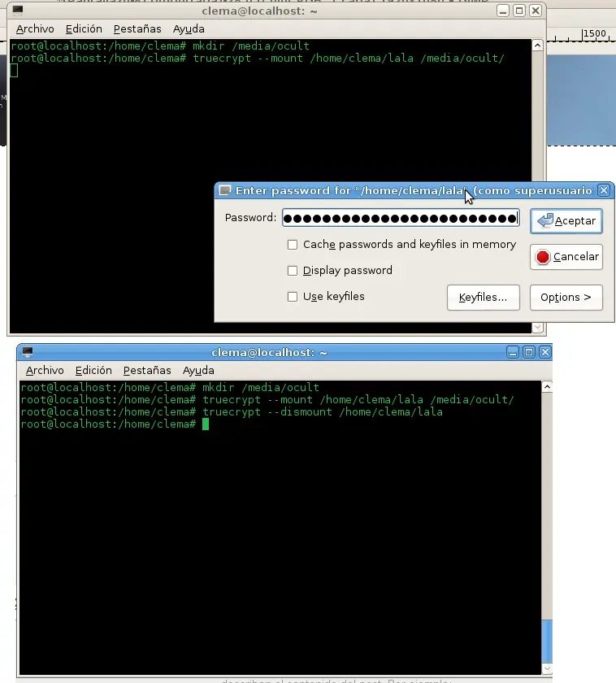616x683 pixels.
Task: Click the password dialog title bar icon
Action: tap(224, 190)
